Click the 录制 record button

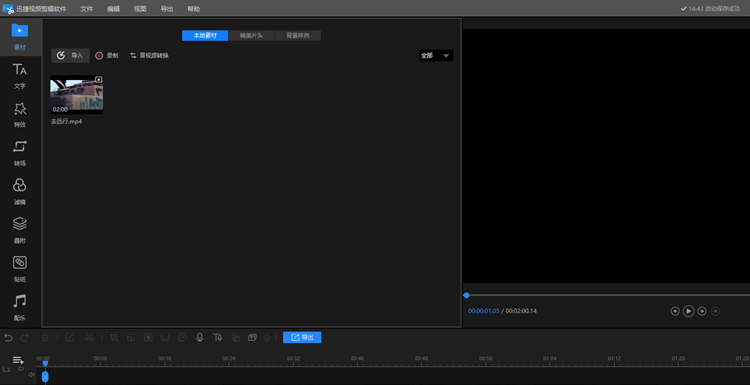point(107,55)
